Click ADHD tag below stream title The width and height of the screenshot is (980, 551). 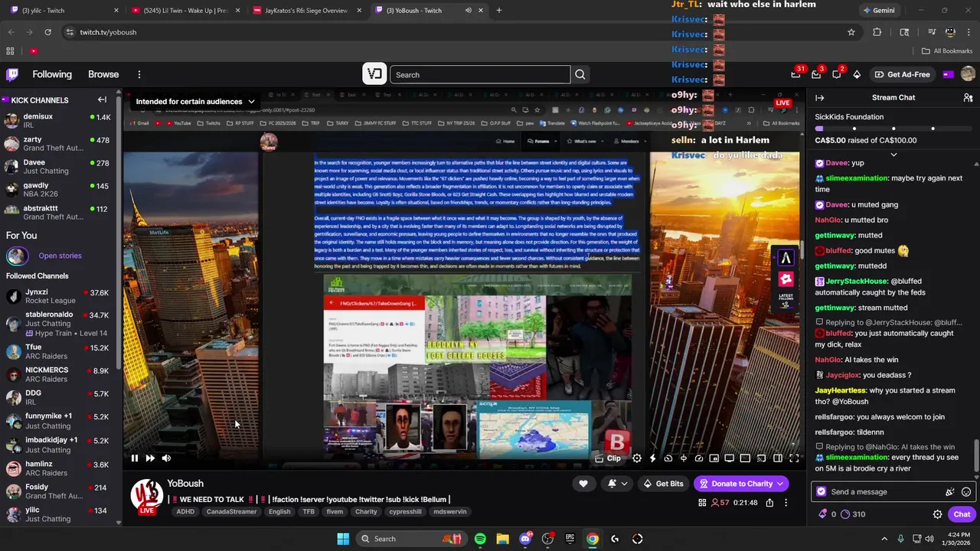[x=185, y=511]
